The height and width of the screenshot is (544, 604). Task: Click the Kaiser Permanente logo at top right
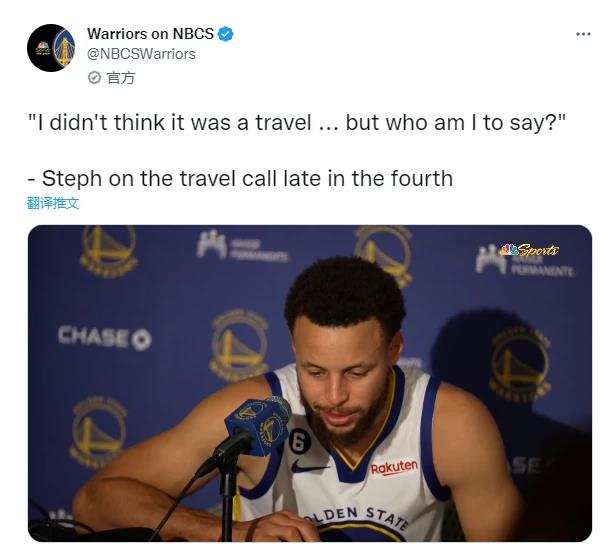pyautogui.click(x=525, y=262)
